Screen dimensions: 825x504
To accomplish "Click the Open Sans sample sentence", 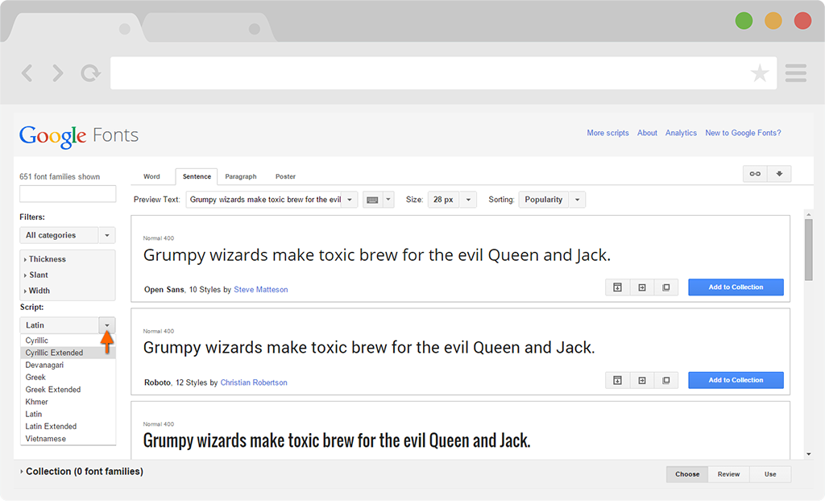I will pyautogui.click(x=377, y=255).
